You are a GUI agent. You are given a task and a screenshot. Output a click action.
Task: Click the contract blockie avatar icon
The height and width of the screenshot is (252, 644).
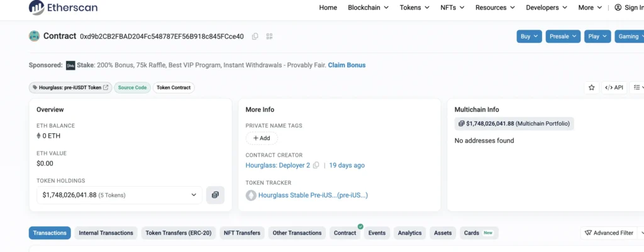point(34,36)
